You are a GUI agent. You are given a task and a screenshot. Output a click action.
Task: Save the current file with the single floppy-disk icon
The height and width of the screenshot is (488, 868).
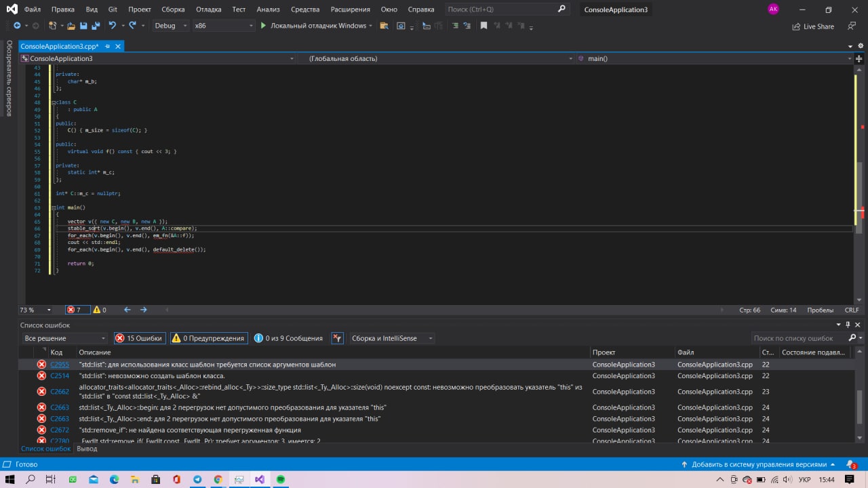(x=83, y=26)
